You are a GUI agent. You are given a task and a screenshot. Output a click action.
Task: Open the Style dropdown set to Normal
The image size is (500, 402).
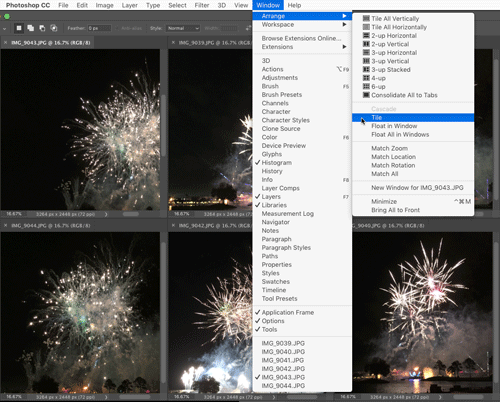pos(183,28)
